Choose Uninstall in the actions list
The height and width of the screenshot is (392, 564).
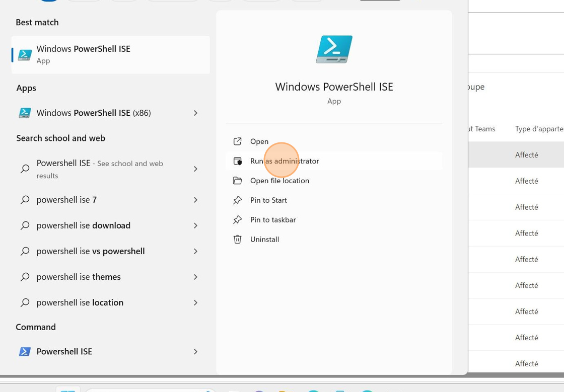(x=334, y=240)
